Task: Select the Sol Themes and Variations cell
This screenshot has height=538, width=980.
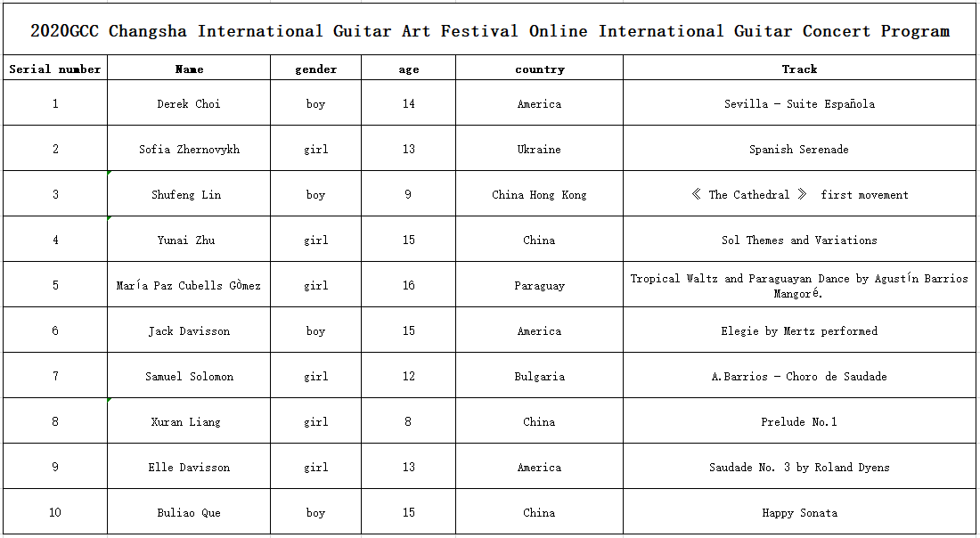Action: tap(799, 240)
